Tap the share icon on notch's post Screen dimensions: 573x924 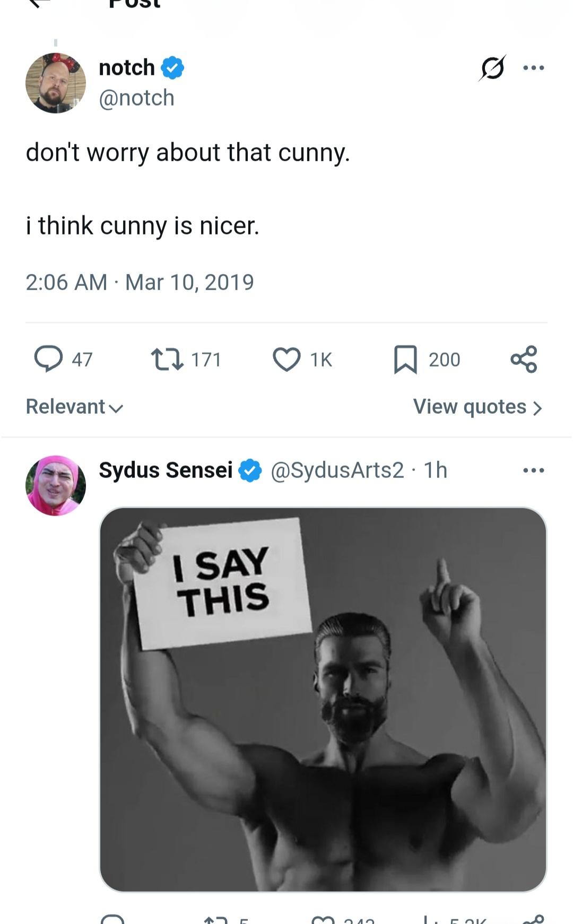524,359
